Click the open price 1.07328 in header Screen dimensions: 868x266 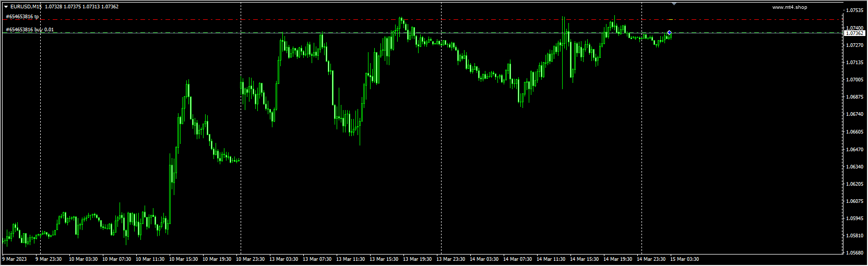[53, 7]
